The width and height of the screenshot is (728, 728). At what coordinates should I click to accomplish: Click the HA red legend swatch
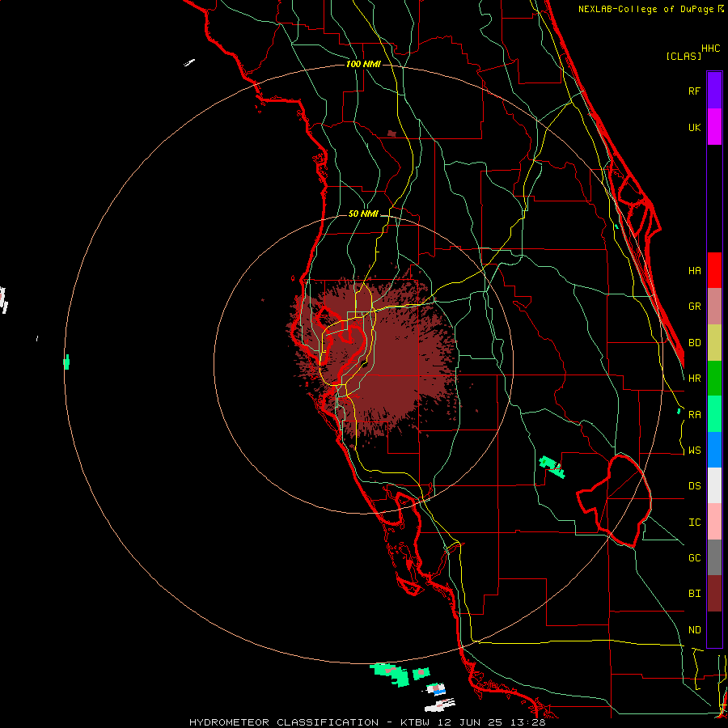click(x=714, y=270)
